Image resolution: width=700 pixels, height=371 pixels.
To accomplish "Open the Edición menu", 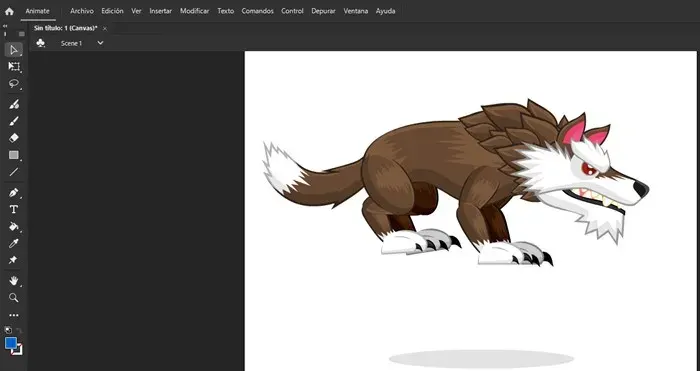I will click(x=112, y=11).
